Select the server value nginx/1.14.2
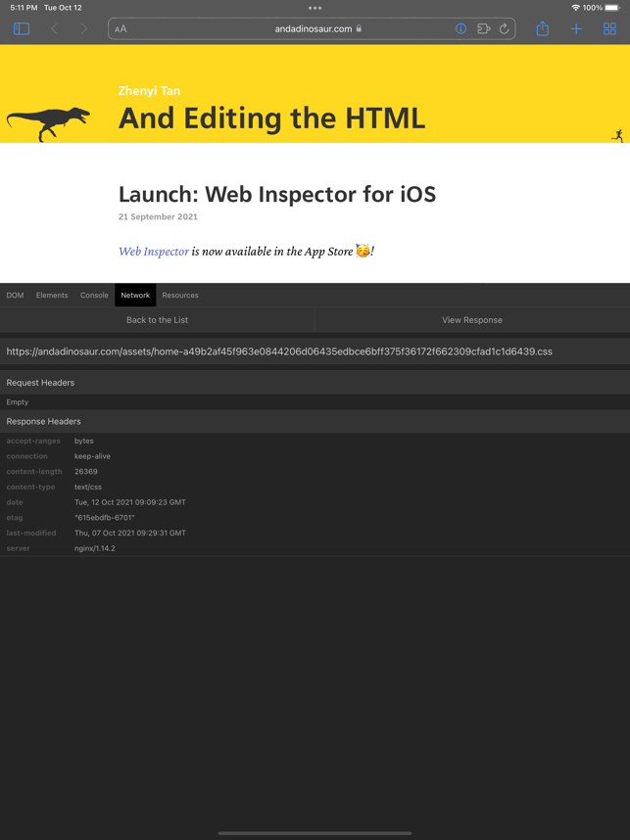 (95, 548)
